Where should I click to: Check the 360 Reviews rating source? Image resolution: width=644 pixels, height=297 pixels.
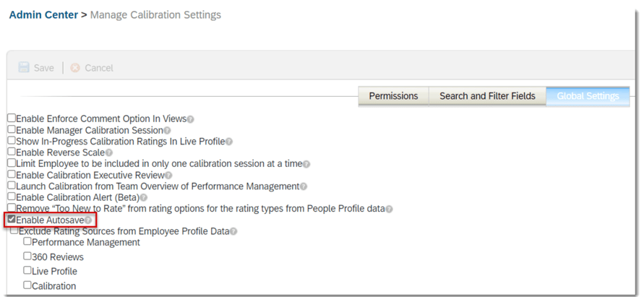(x=27, y=256)
